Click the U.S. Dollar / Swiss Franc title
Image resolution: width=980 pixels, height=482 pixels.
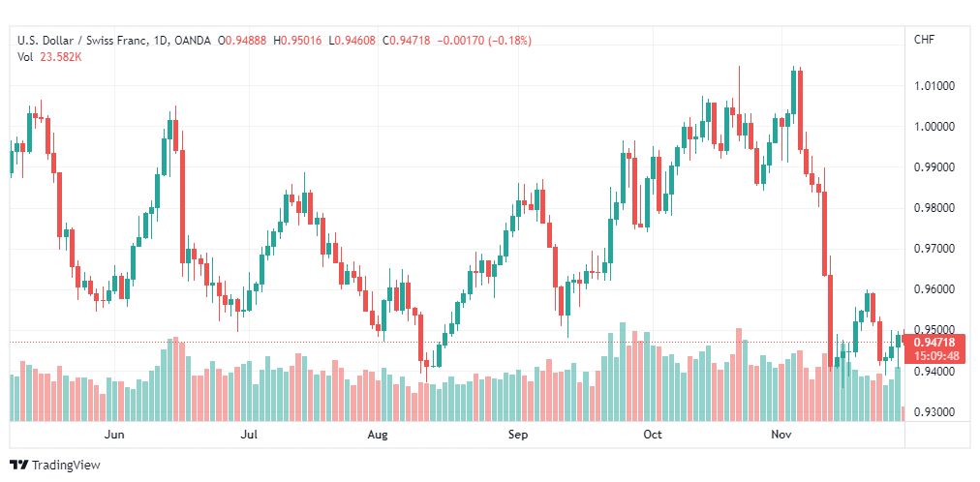pos(84,40)
